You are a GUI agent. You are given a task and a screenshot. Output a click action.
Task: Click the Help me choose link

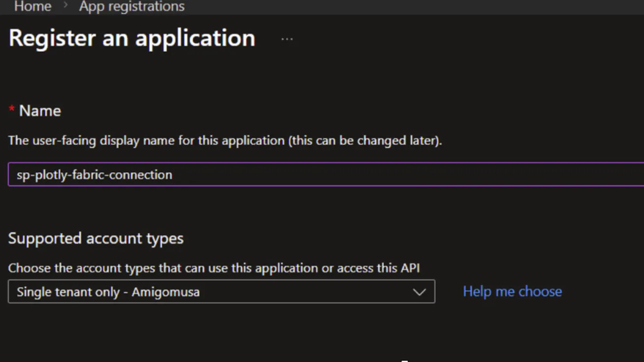coord(512,291)
